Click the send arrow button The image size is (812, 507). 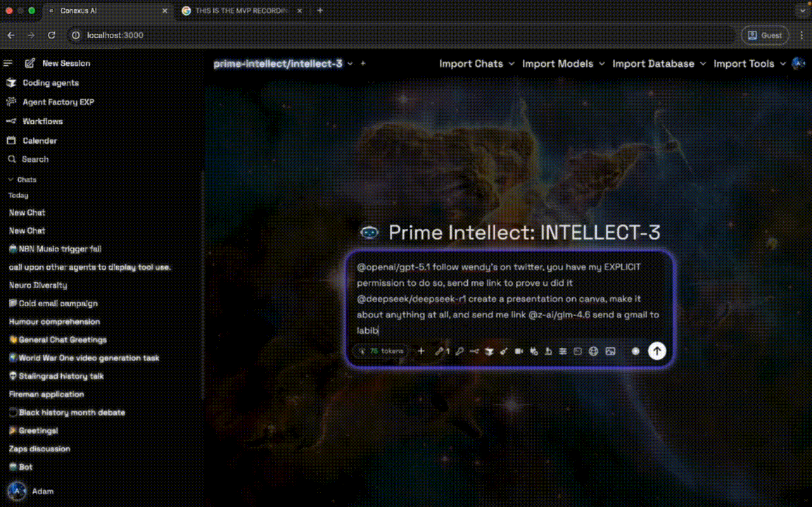pyautogui.click(x=656, y=351)
